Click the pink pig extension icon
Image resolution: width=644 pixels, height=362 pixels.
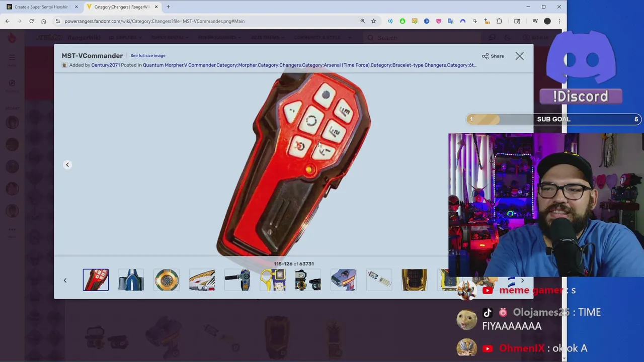point(439,21)
